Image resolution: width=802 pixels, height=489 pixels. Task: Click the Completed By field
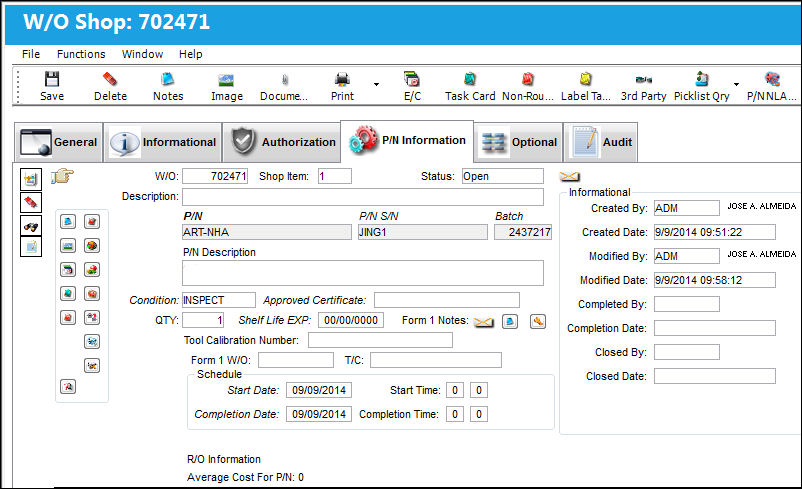(687, 304)
